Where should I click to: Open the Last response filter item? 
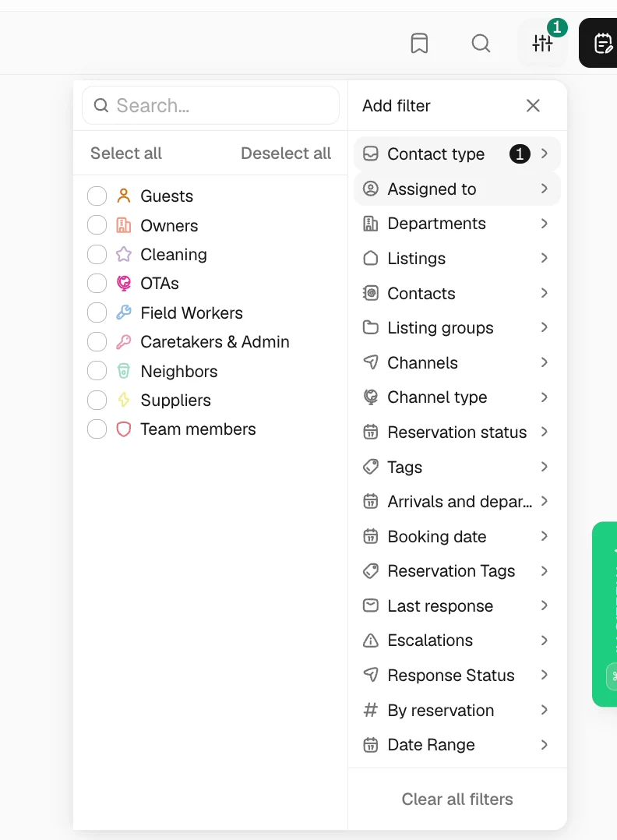pyautogui.click(x=457, y=606)
